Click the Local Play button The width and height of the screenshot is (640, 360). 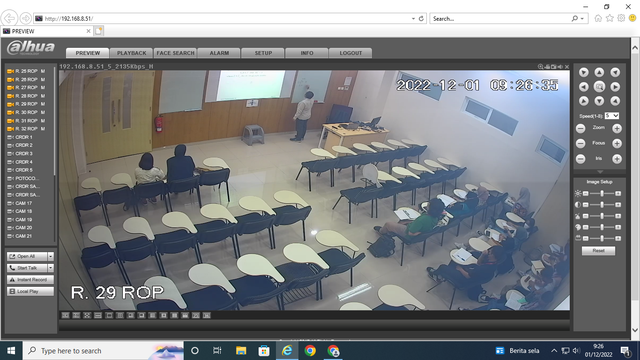30,291
